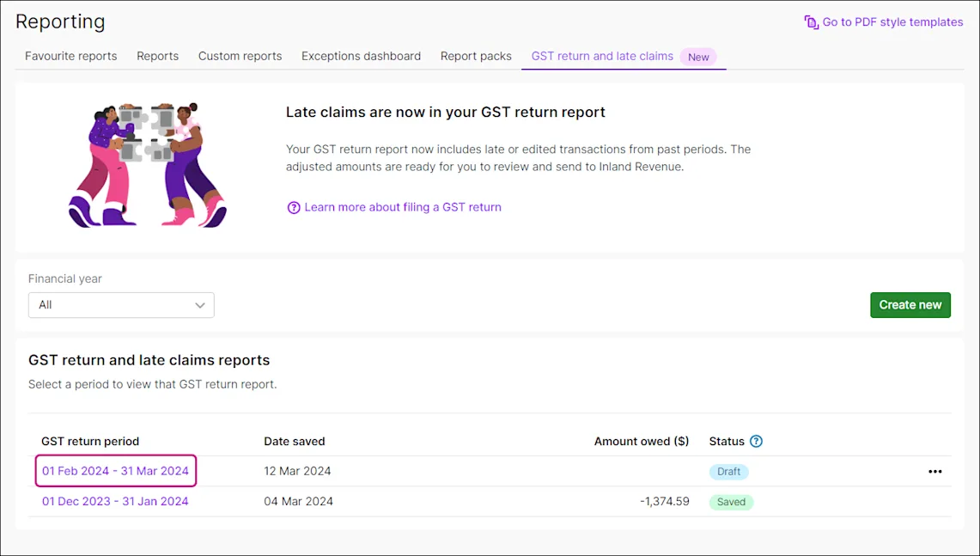
Task: Click the Saved status badge
Action: [731, 501]
